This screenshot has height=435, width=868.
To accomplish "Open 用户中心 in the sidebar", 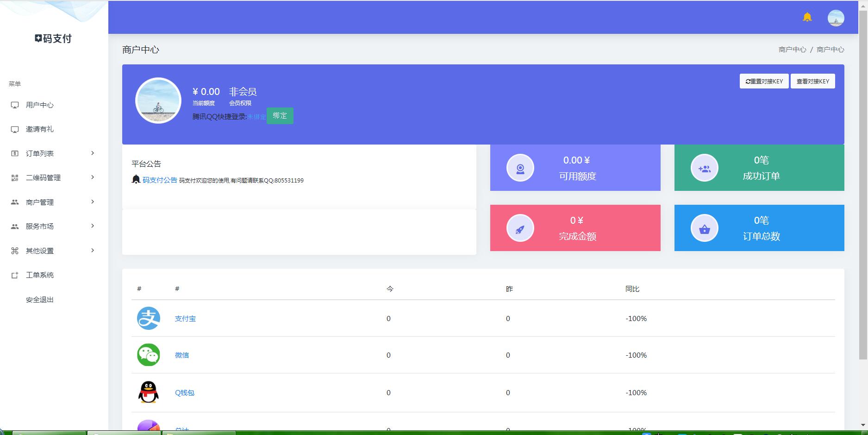I will point(40,105).
